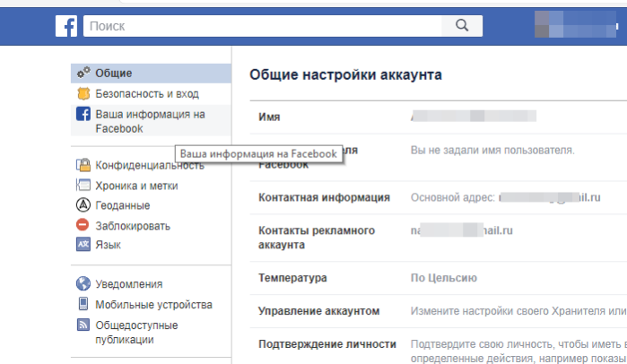Click the shield icon beside Безопасность и вход

tap(83, 93)
